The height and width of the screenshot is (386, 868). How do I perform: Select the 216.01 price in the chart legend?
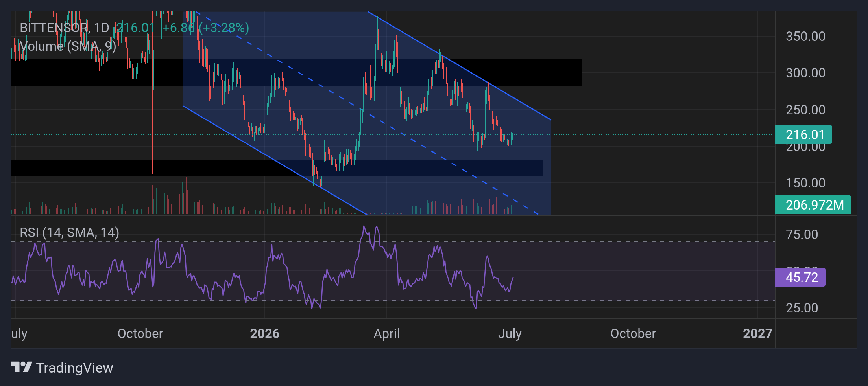[x=136, y=28]
